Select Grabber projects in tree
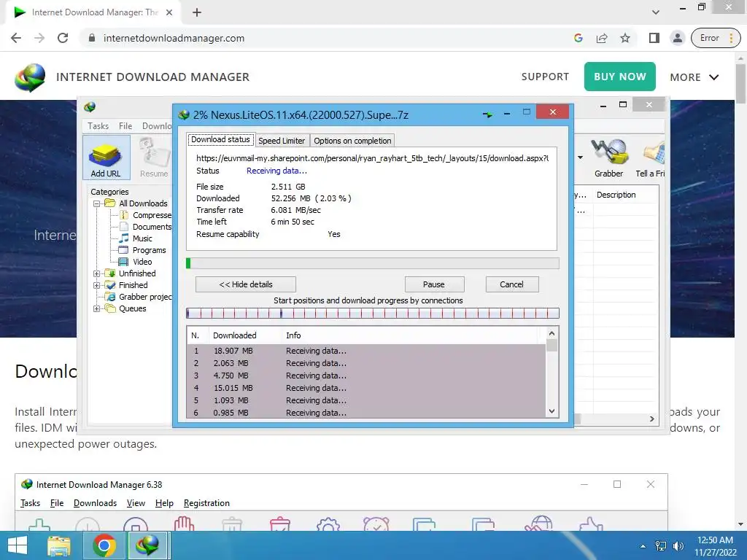747x560 pixels. [139, 297]
